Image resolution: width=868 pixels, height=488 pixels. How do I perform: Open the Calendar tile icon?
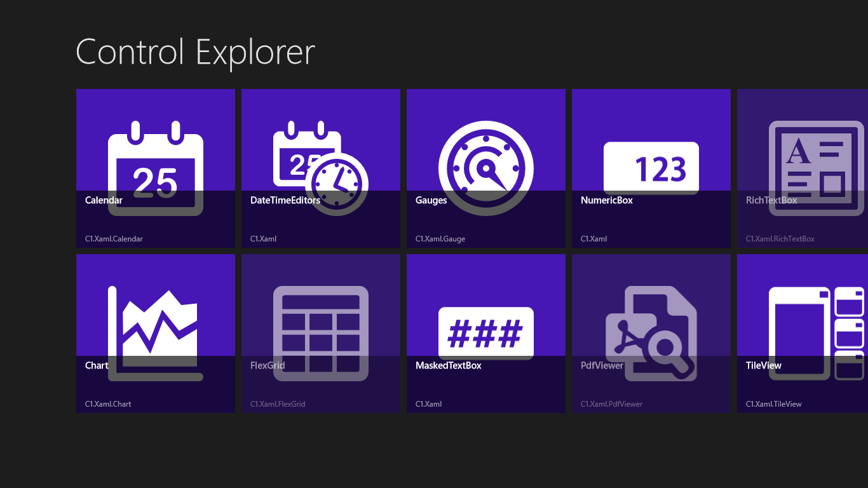[x=156, y=168]
